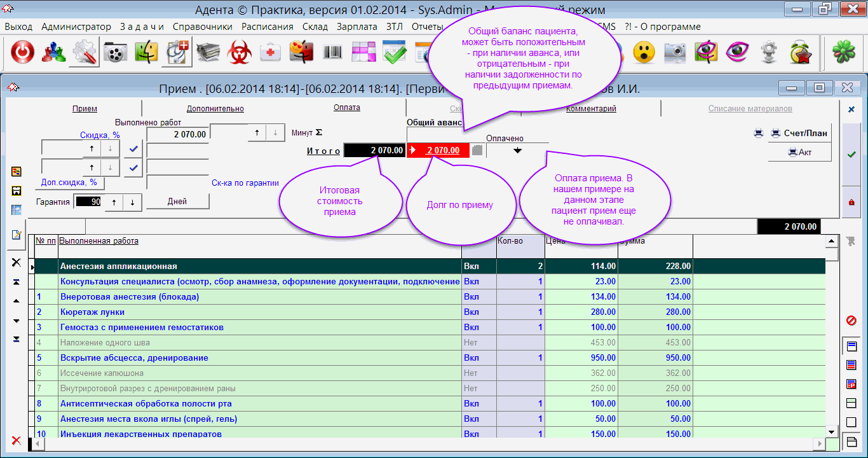Increase the Гарантия value with up arrow

[x=114, y=202]
